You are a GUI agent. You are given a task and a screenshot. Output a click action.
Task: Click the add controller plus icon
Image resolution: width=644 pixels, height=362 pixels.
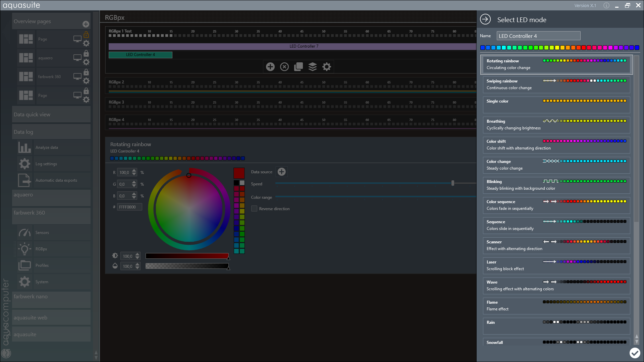tap(270, 67)
